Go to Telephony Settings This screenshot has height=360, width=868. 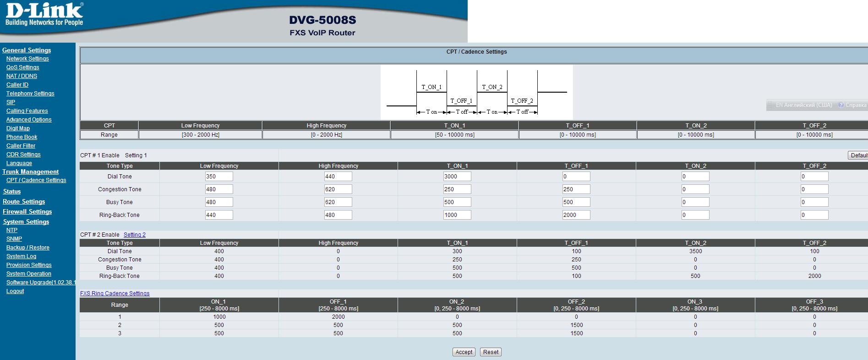[30, 94]
